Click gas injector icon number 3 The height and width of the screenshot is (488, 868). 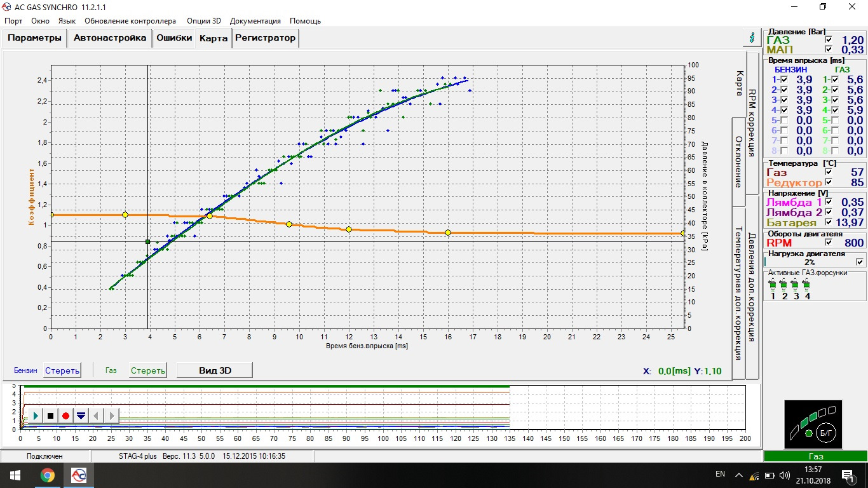796,285
